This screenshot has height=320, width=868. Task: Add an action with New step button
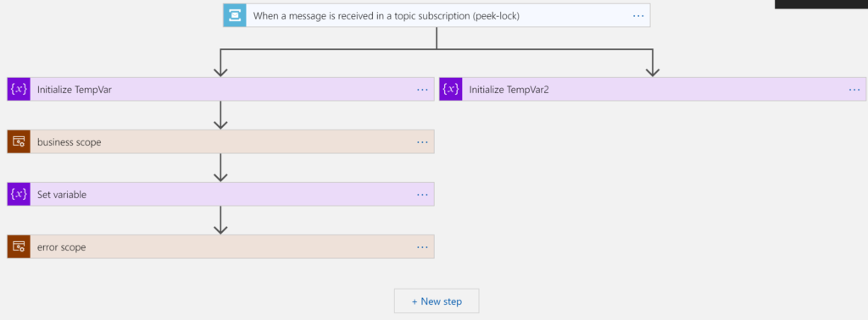(x=437, y=301)
